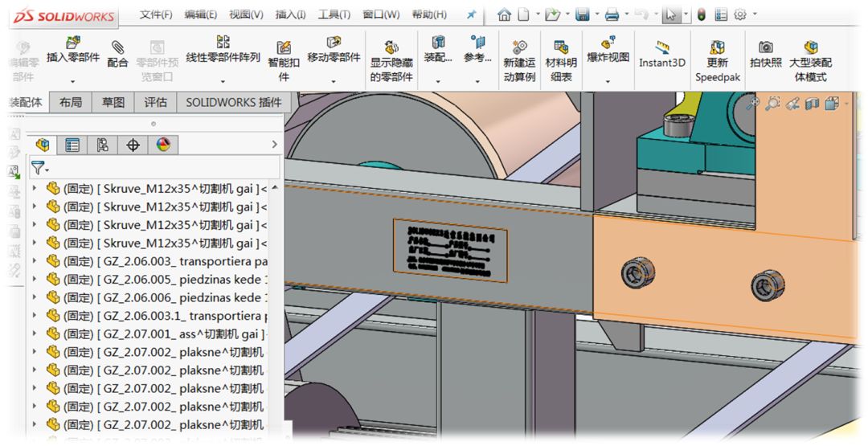Open dropdown arrow under 线性零部件阵列
Screen dimensions: 868x446
223,82
